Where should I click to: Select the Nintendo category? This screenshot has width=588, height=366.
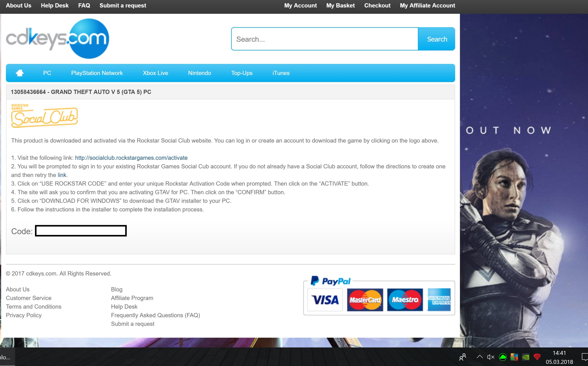pyautogui.click(x=200, y=73)
